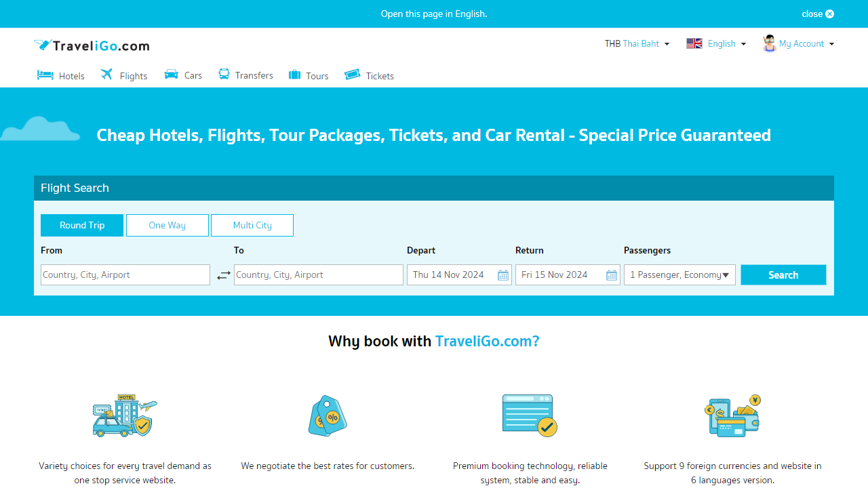The width and height of the screenshot is (868, 488).
Task: Select the Round Trip option
Action: (x=81, y=225)
